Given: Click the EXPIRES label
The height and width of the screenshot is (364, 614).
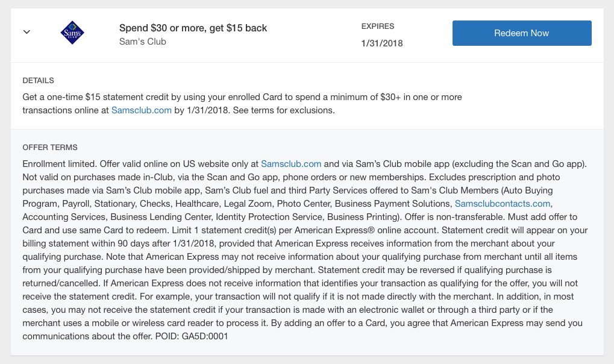Looking at the screenshot, I should [x=377, y=27].
